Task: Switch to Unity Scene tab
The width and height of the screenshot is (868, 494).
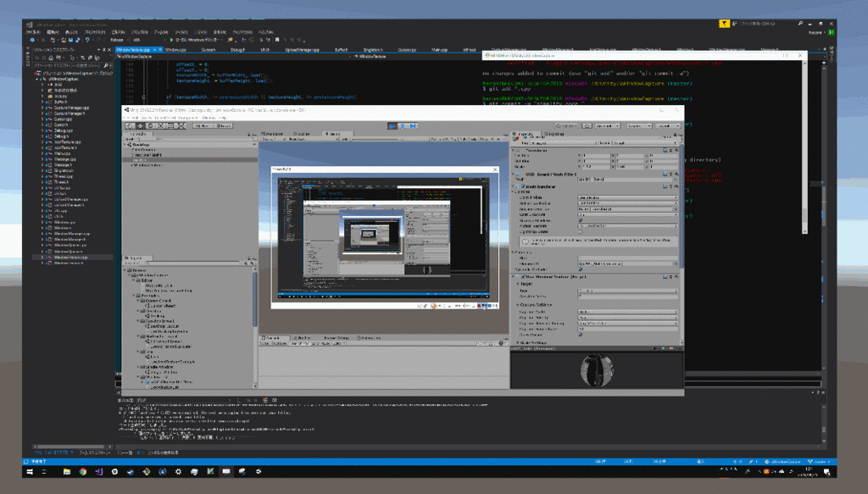Action: pyautogui.click(x=303, y=134)
